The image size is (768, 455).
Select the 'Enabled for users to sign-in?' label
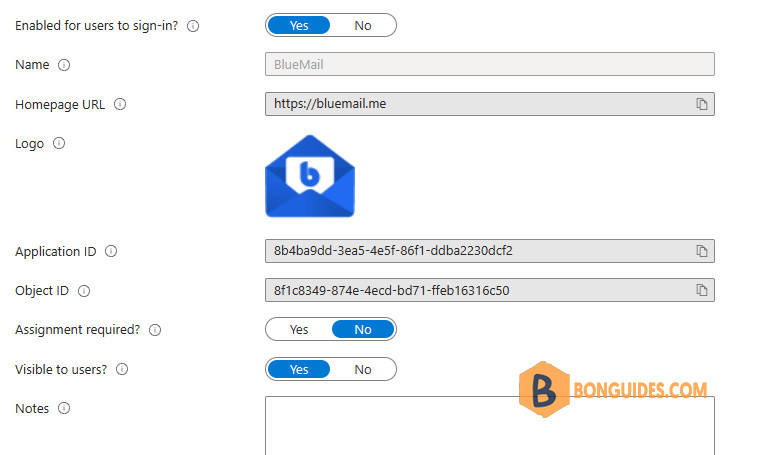pyautogui.click(x=96, y=25)
